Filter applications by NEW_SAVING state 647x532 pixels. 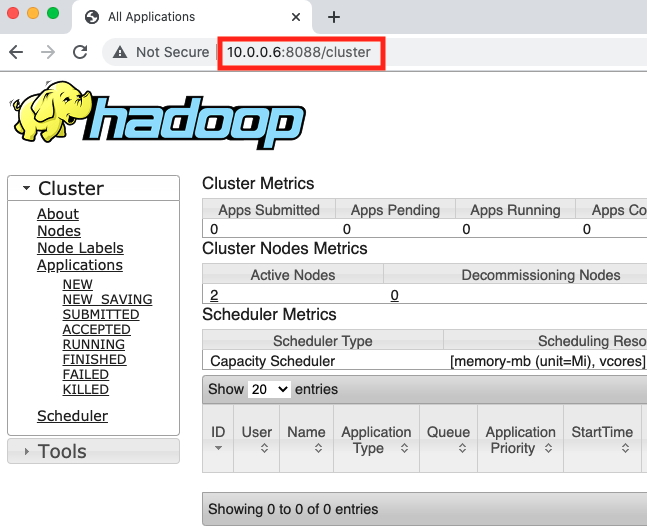pos(107,299)
